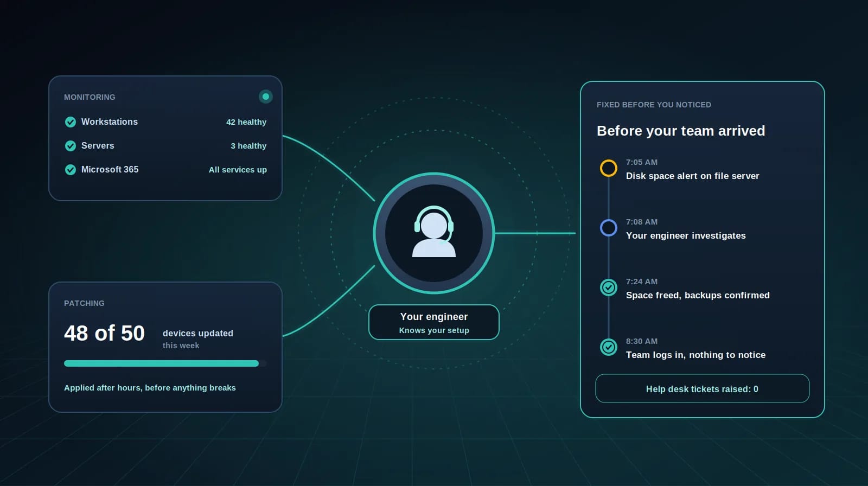Image resolution: width=868 pixels, height=486 pixels.
Task: Select the 7:24 AM checked timeline marker
Action: point(609,287)
